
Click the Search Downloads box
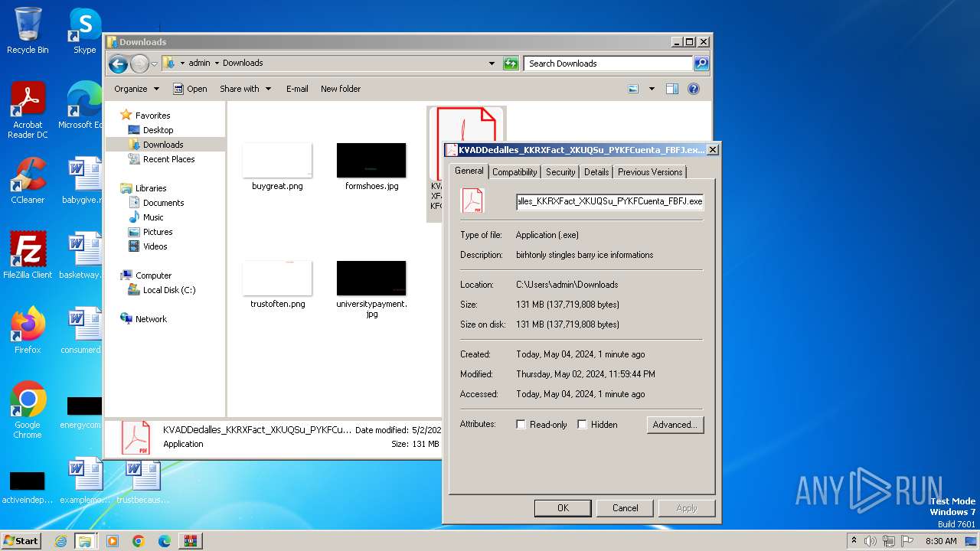point(609,64)
